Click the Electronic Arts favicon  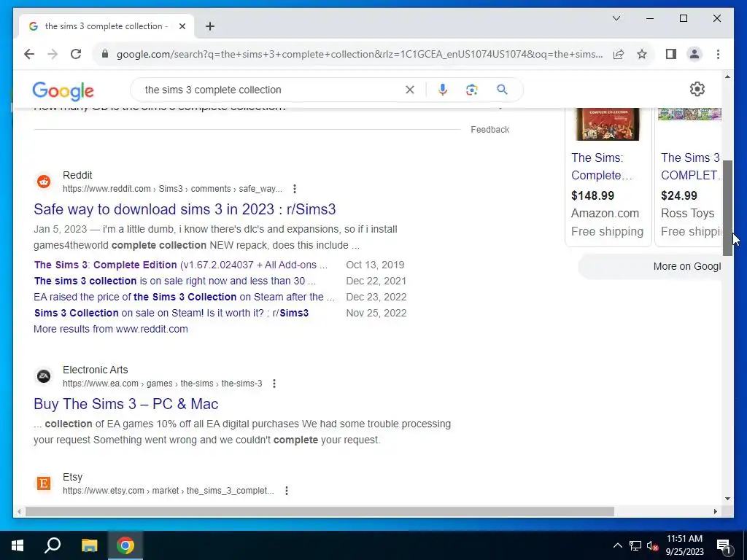point(44,376)
